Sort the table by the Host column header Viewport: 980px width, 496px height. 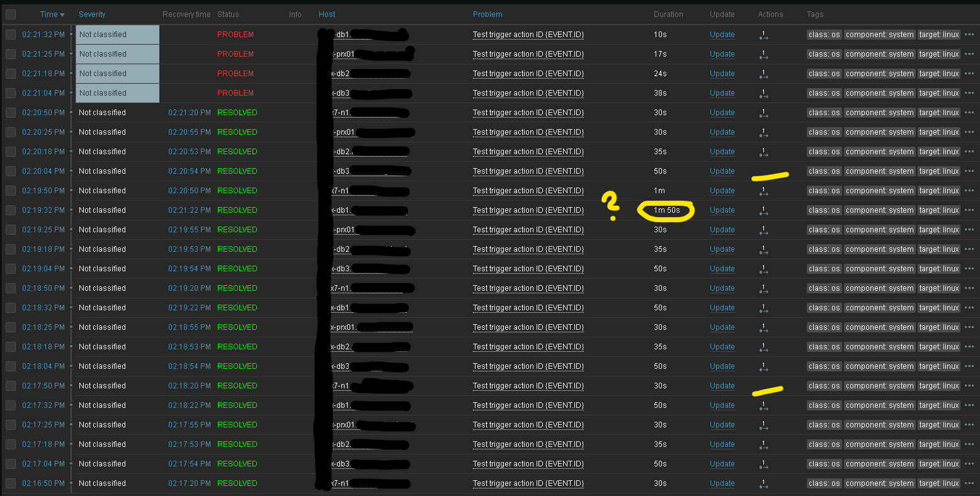pos(327,14)
